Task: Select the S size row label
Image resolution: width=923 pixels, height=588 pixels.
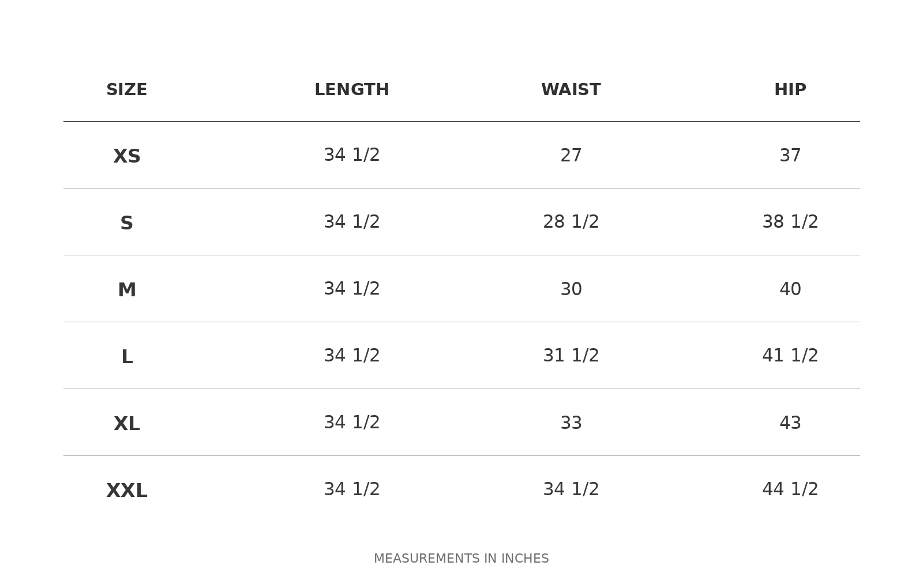Action: click(x=127, y=223)
